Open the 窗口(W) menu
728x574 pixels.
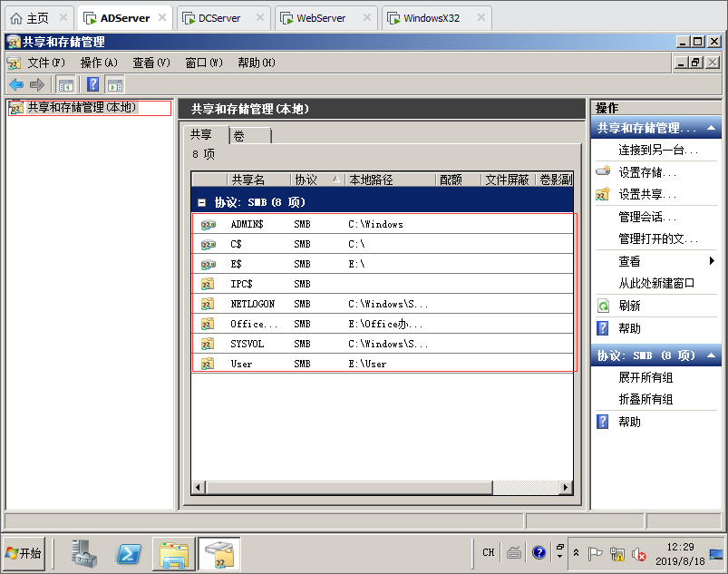coord(204,63)
